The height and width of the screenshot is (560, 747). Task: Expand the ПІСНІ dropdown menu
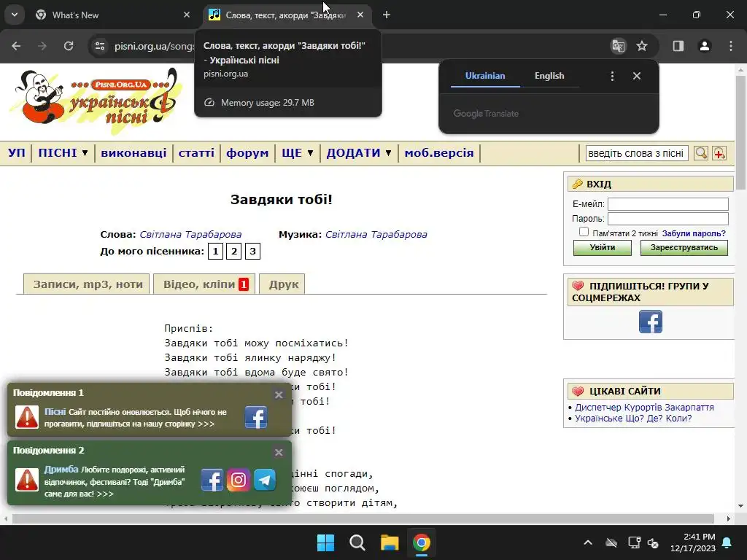(x=63, y=153)
